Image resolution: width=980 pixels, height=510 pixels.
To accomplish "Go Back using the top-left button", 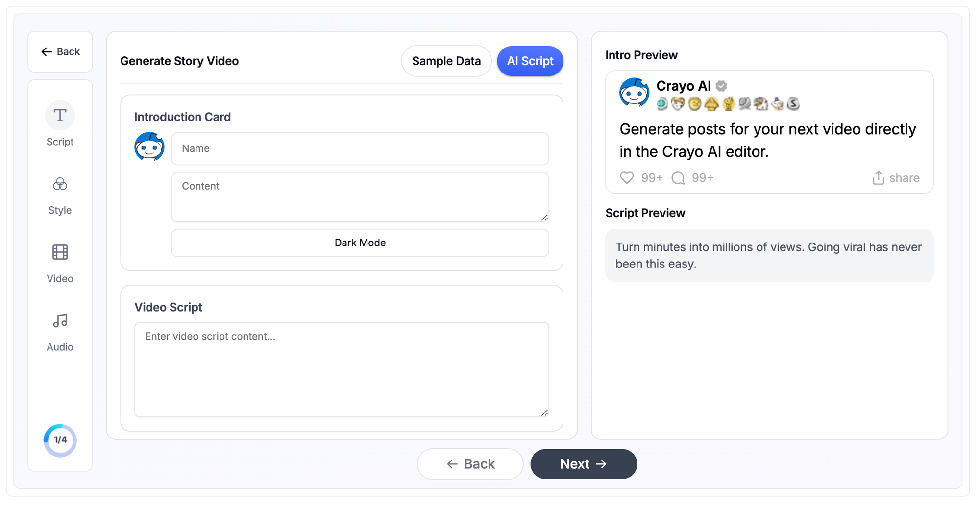I will pyautogui.click(x=60, y=52).
